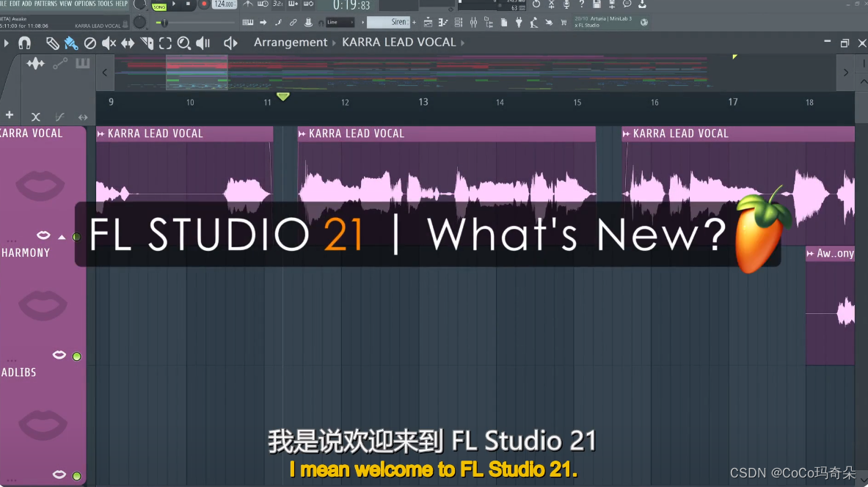Click the globe icon in news panel
The image size is (868, 487).
click(643, 22)
